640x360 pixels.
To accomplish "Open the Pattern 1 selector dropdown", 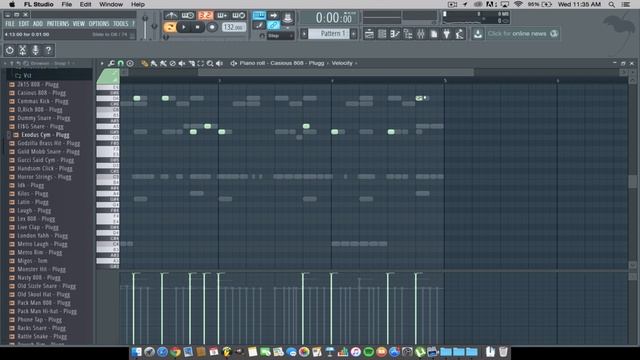I will 329,33.
